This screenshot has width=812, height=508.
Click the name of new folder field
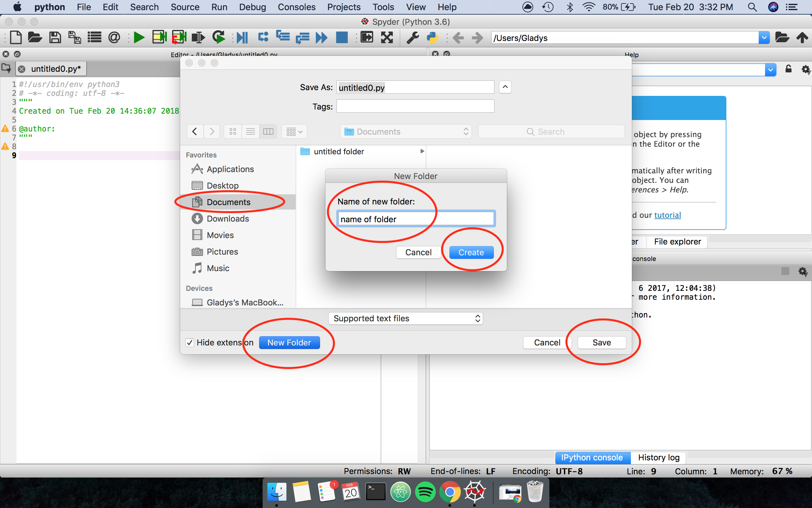pos(416,219)
